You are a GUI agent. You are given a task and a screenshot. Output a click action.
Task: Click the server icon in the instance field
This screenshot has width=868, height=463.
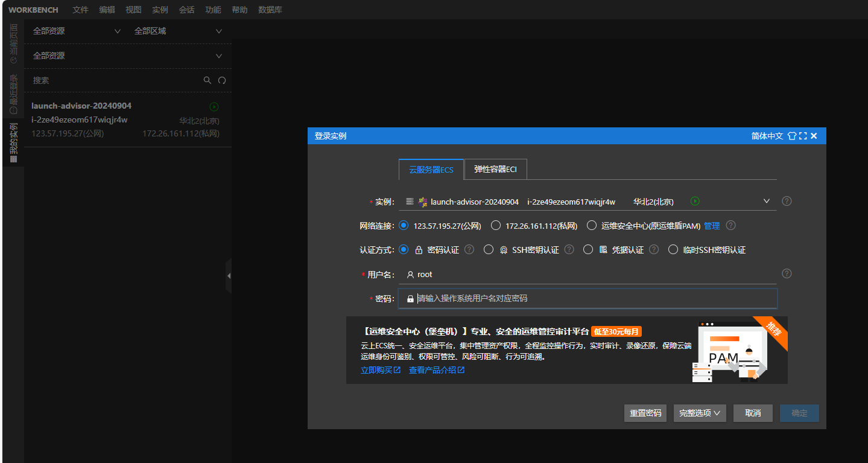coord(410,201)
